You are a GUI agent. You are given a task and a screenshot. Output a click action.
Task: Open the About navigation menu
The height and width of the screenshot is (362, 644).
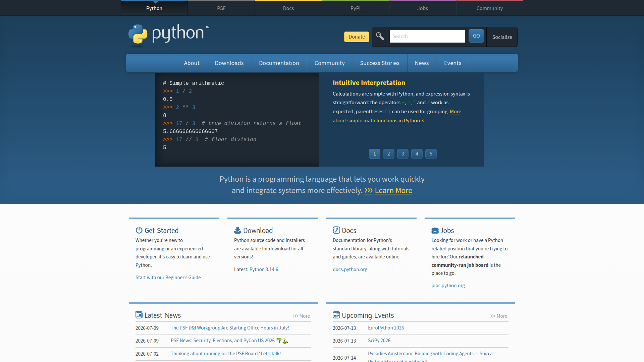tap(192, 63)
